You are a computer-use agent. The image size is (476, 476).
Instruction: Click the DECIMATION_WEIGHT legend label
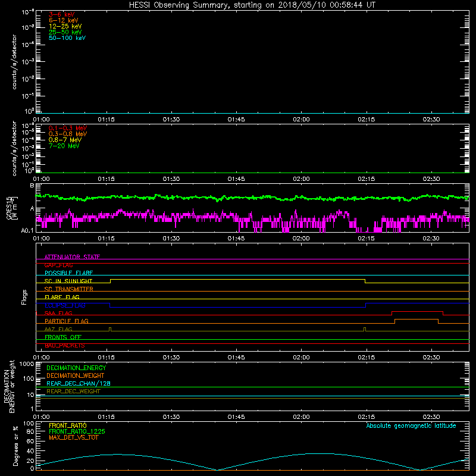tap(76, 375)
